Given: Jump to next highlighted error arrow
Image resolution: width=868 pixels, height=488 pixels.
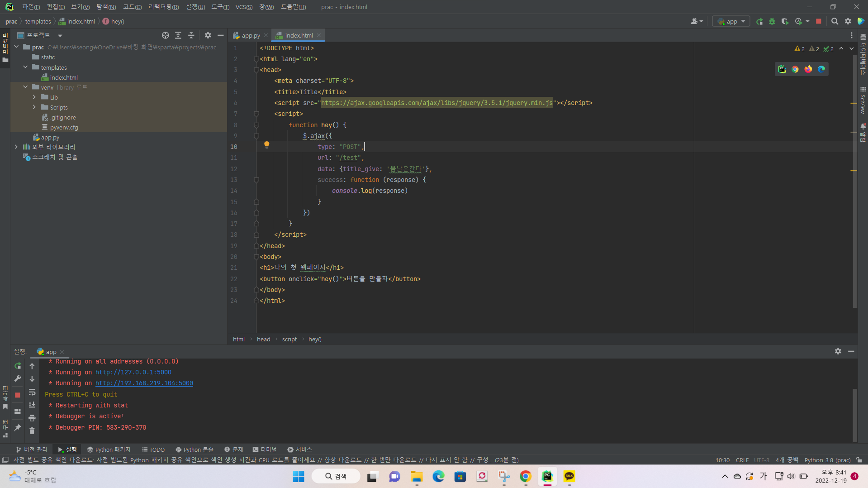Looking at the screenshot, I should 852,48.
